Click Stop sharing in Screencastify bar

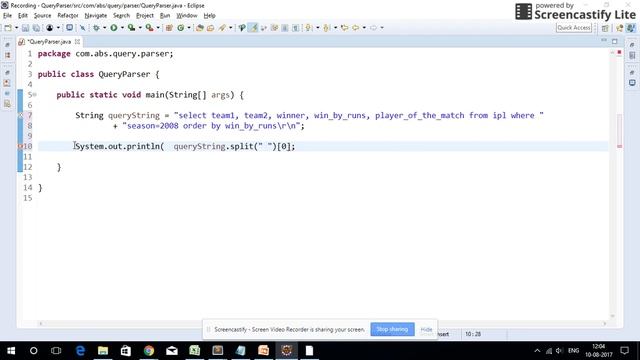pyautogui.click(x=392, y=329)
